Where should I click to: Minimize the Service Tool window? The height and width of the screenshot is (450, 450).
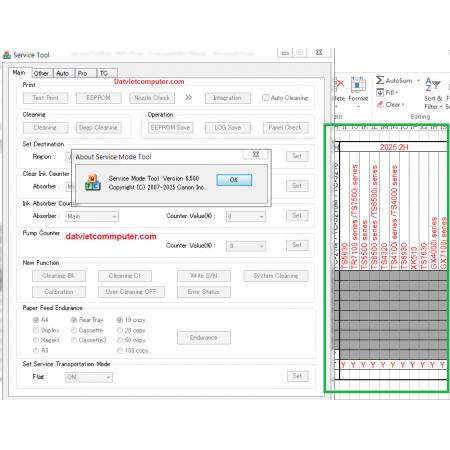285,53
